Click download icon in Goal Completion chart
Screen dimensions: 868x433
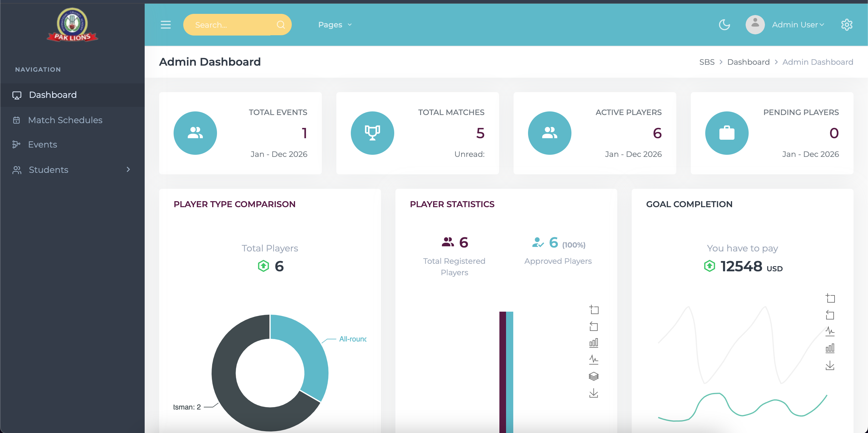click(x=830, y=365)
